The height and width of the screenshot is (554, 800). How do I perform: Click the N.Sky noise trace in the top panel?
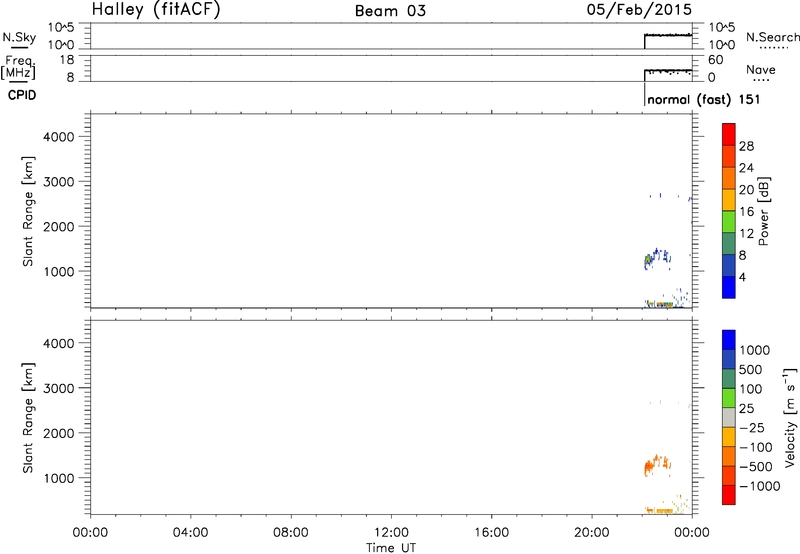pos(668,35)
